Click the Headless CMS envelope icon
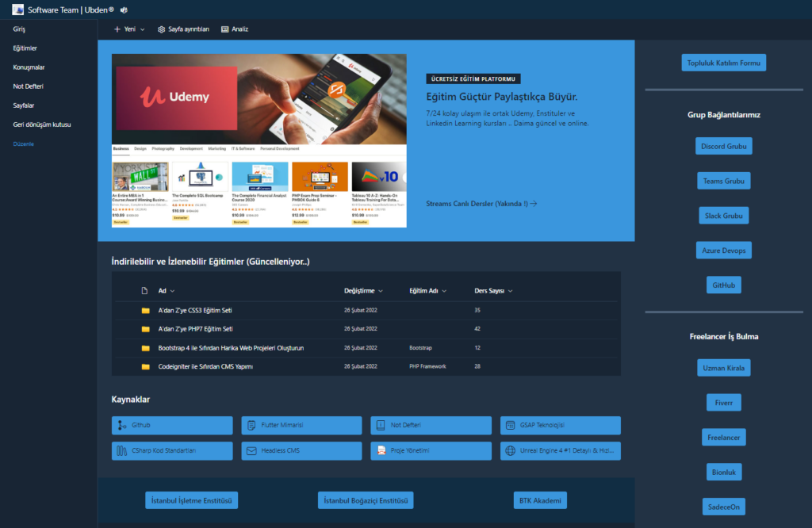812x528 pixels. click(251, 451)
